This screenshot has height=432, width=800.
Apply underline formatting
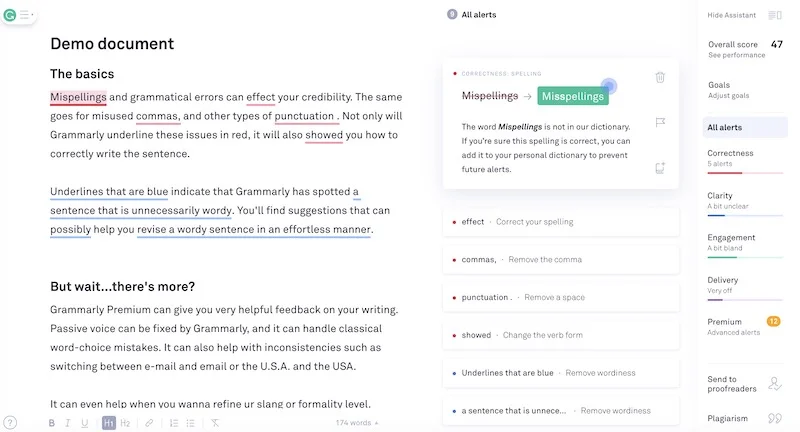(85, 423)
